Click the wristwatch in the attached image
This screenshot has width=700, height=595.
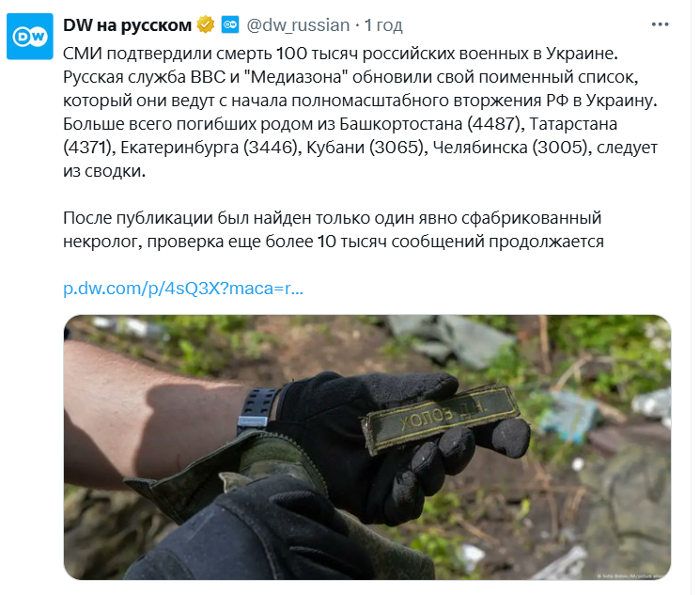tap(255, 411)
